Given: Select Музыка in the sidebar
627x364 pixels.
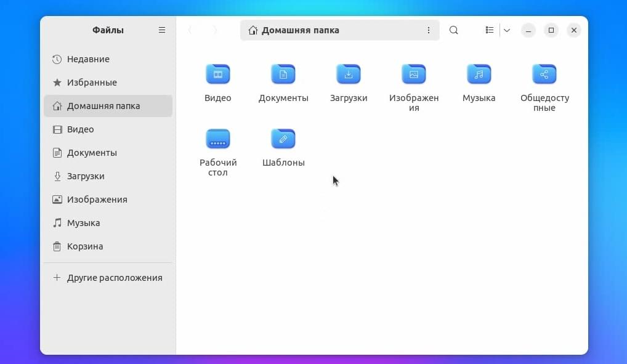Looking at the screenshot, I should 108,223.
